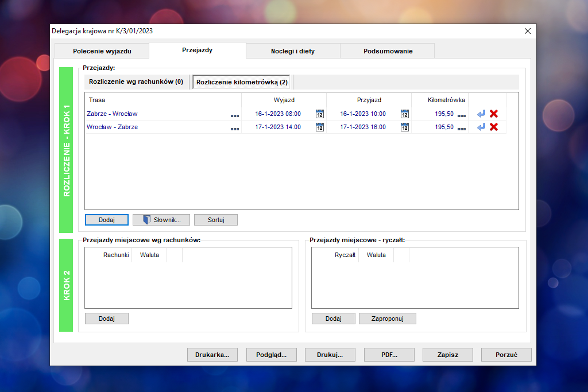Close the Delegacja krajowa dialog
The width and height of the screenshot is (588, 392).
point(528,31)
